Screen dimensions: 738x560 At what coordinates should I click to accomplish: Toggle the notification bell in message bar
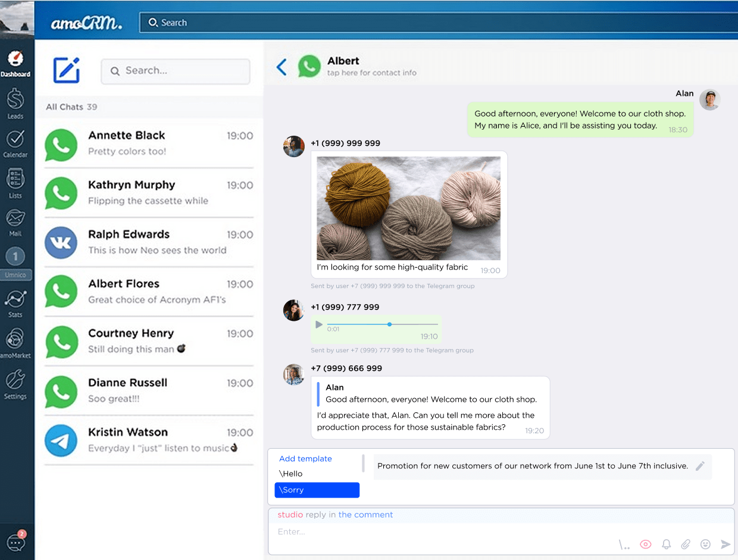click(666, 544)
